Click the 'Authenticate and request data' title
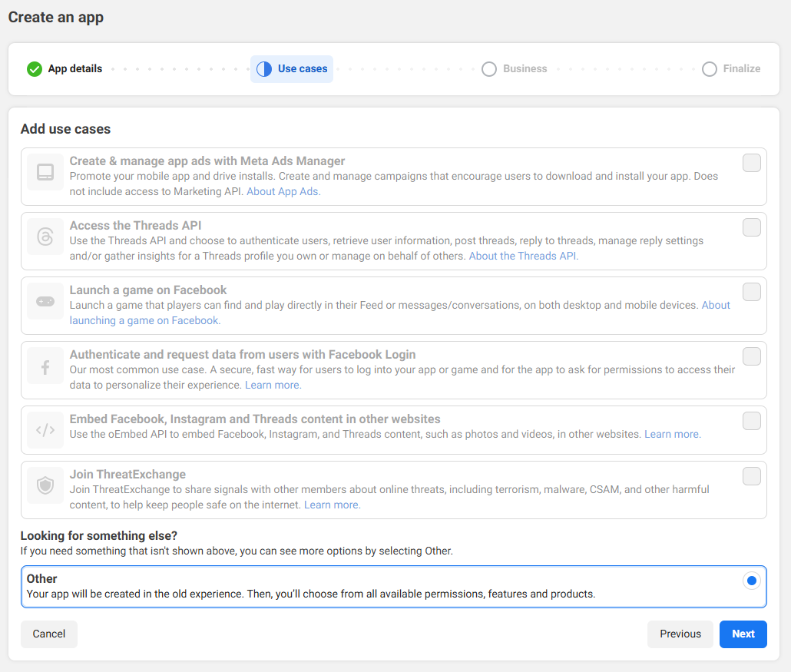This screenshot has height=672, width=791. pyautogui.click(x=243, y=355)
